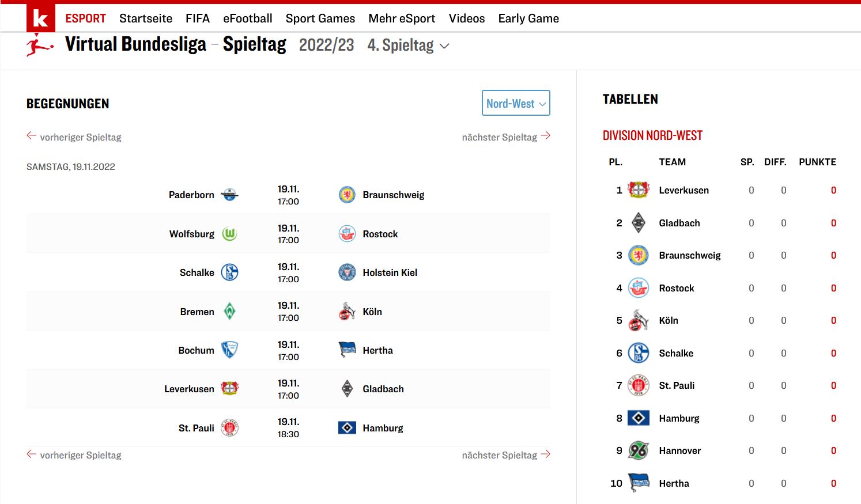861x504 pixels.
Task: Click the Hamburg crest in fixtures
Action: click(347, 428)
